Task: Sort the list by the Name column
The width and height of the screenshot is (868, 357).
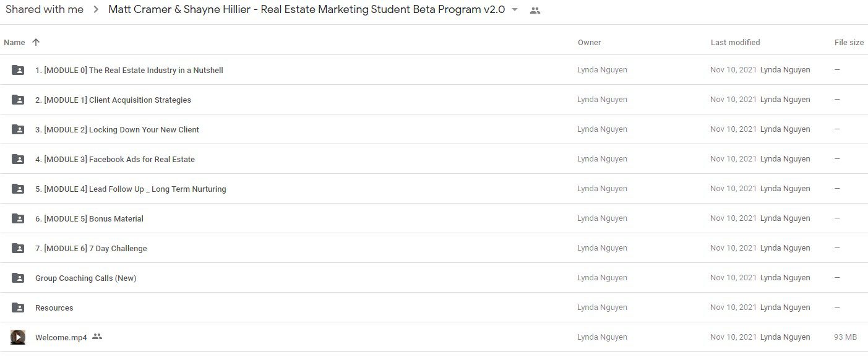Action: 14,42
